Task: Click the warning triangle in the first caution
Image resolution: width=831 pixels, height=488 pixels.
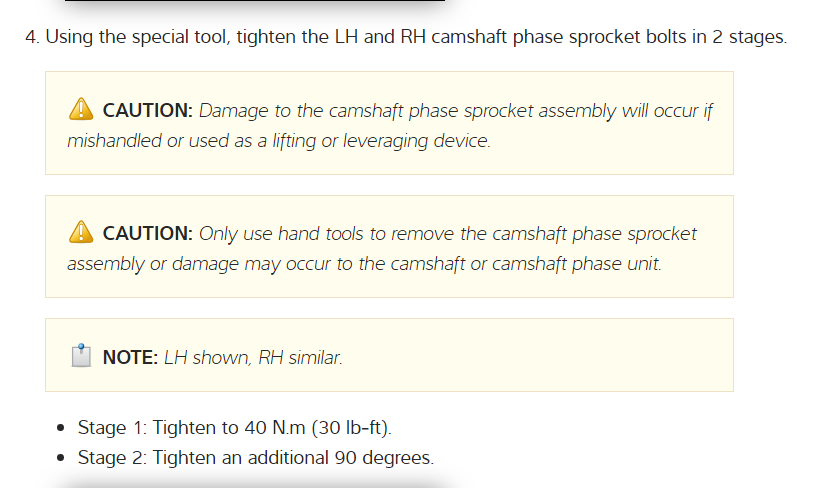Action: (x=81, y=110)
